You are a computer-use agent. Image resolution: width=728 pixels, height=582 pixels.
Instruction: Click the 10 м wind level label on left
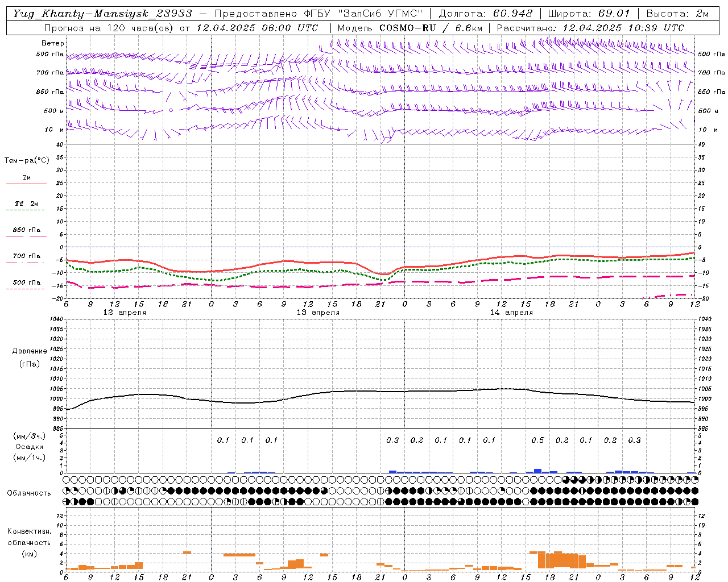point(54,130)
